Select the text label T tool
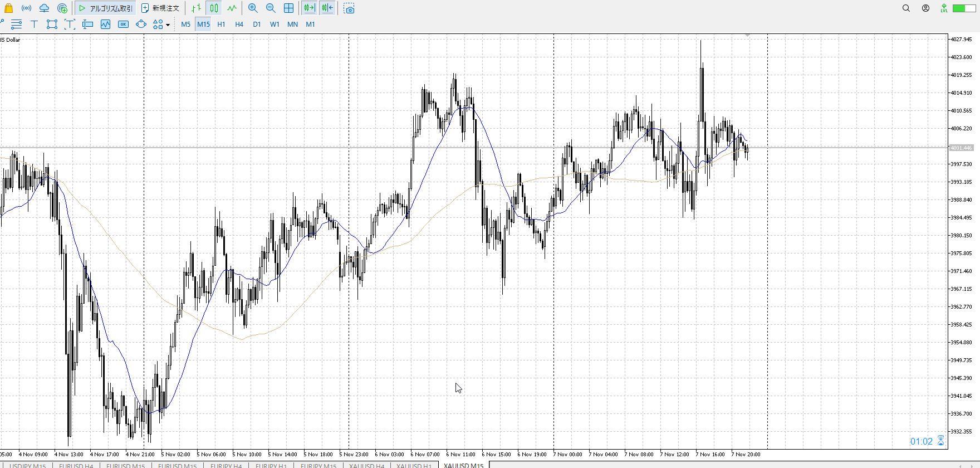The width and height of the screenshot is (980, 468). (x=34, y=24)
